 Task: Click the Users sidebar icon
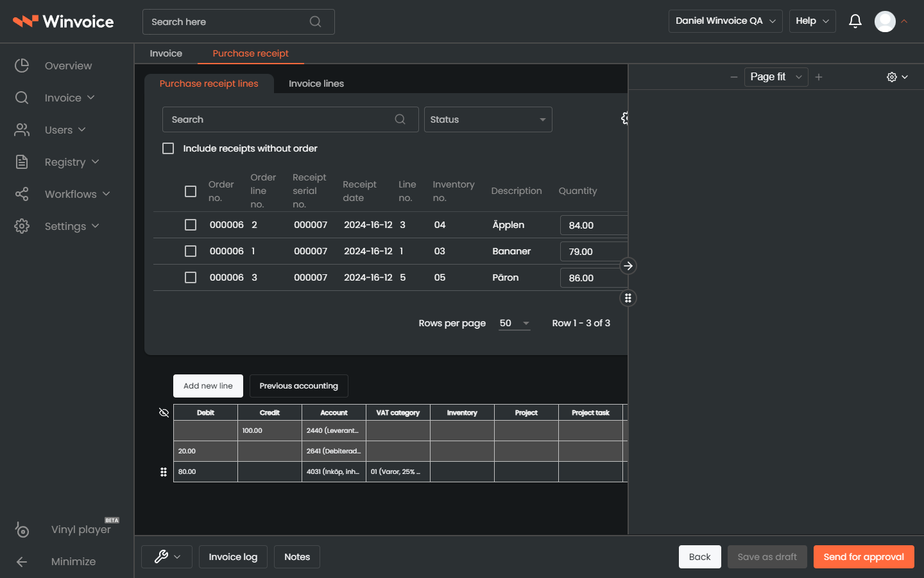[22, 130]
